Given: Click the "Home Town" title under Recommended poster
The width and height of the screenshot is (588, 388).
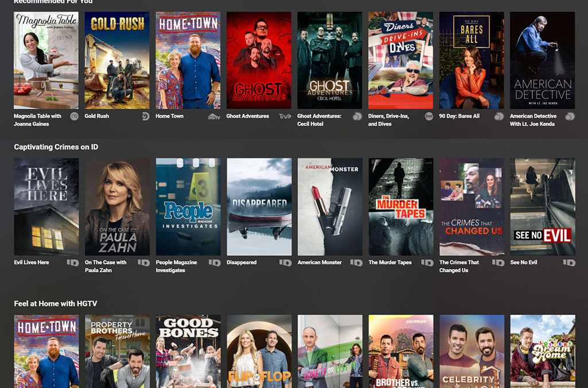Looking at the screenshot, I should tap(169, 116).
